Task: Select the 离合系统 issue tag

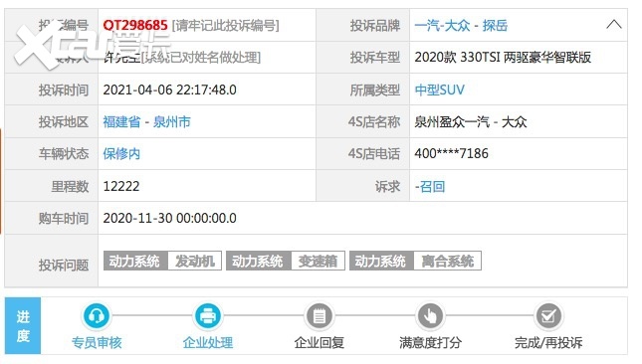Action: tap(448, 261)
